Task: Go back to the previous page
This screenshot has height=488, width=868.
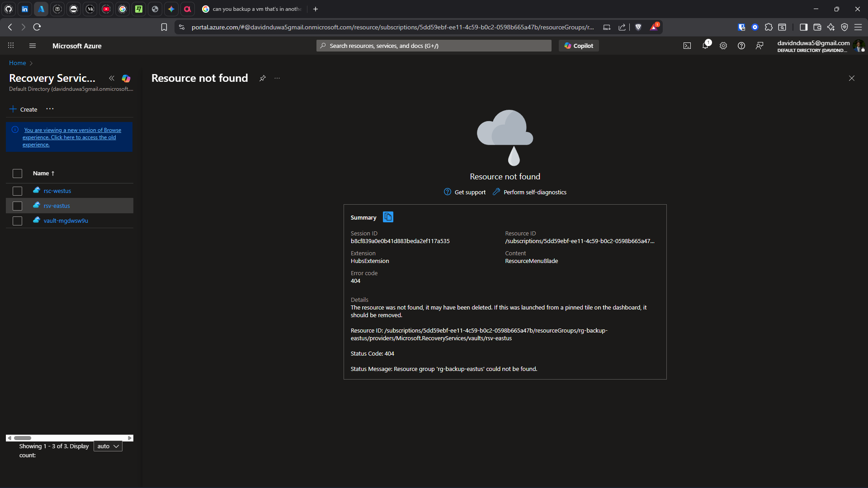Action: coord(10,27)
